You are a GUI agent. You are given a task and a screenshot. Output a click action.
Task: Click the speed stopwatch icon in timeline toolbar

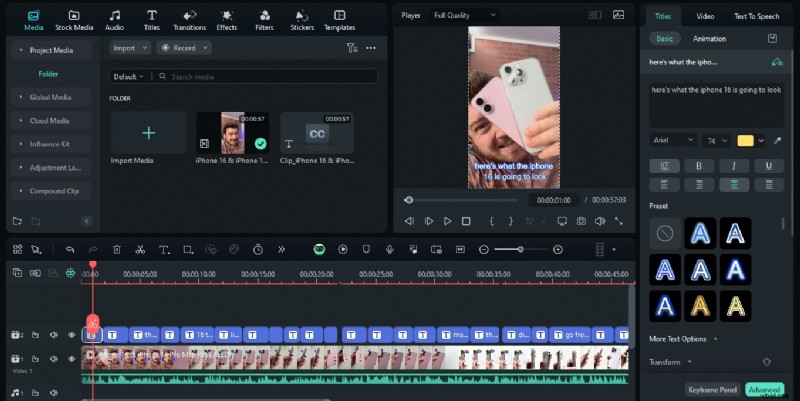tap(258, 249)
